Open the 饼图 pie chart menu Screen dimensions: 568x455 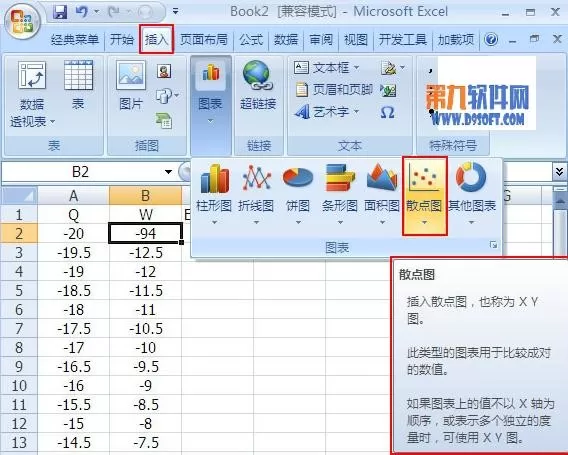point(298,195)
